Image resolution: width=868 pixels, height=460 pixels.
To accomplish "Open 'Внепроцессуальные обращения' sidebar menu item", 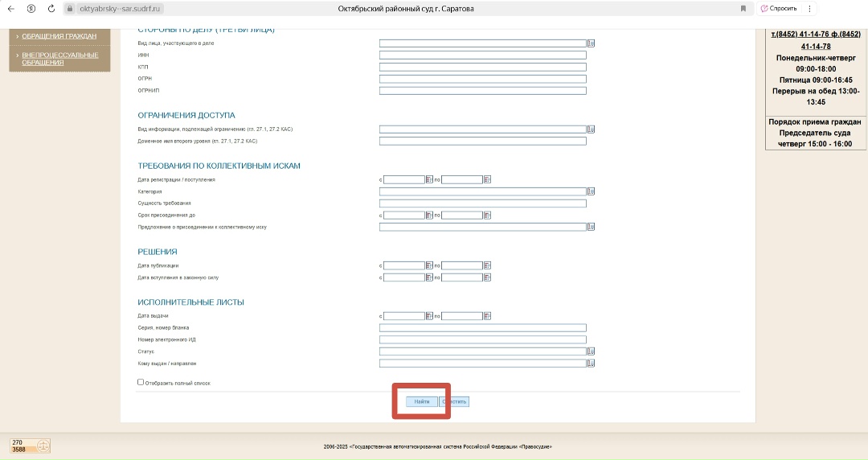I will click(60, 58).
